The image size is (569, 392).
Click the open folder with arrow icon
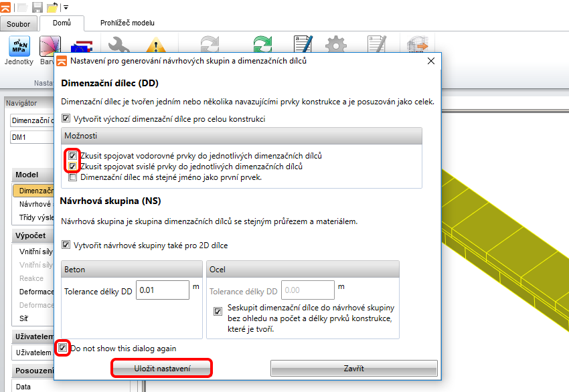[52, 7]
